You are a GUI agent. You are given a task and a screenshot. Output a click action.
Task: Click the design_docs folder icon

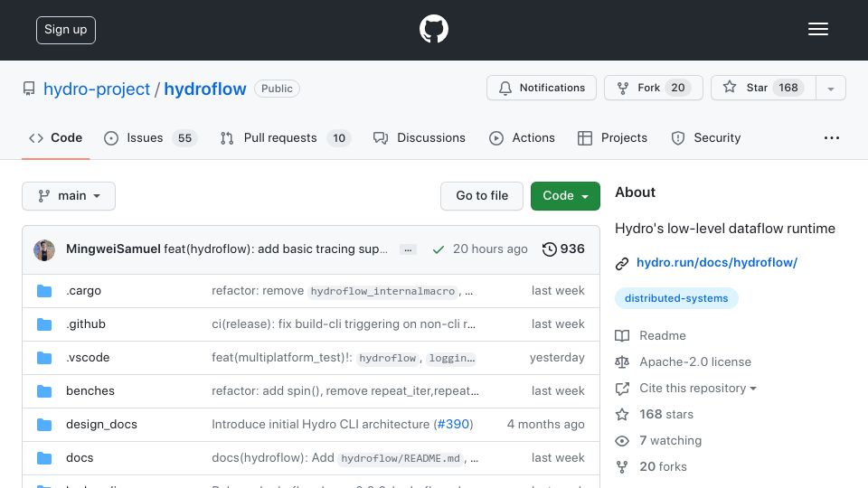tap(44, 425)
